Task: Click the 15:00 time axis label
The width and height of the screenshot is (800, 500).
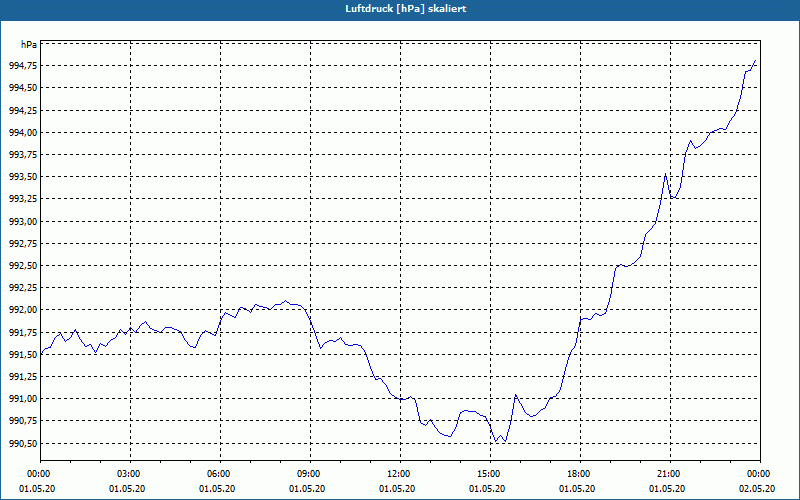Action: click(x=490, y=474)
